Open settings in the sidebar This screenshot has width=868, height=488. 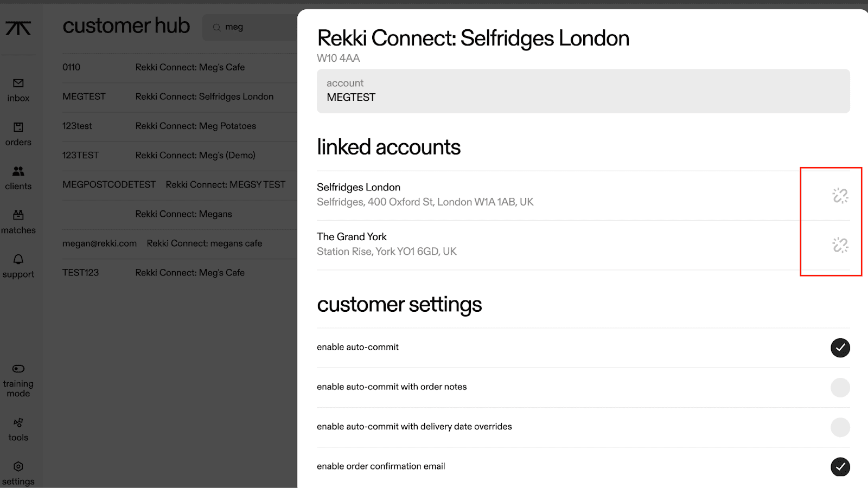click(18, 473)
